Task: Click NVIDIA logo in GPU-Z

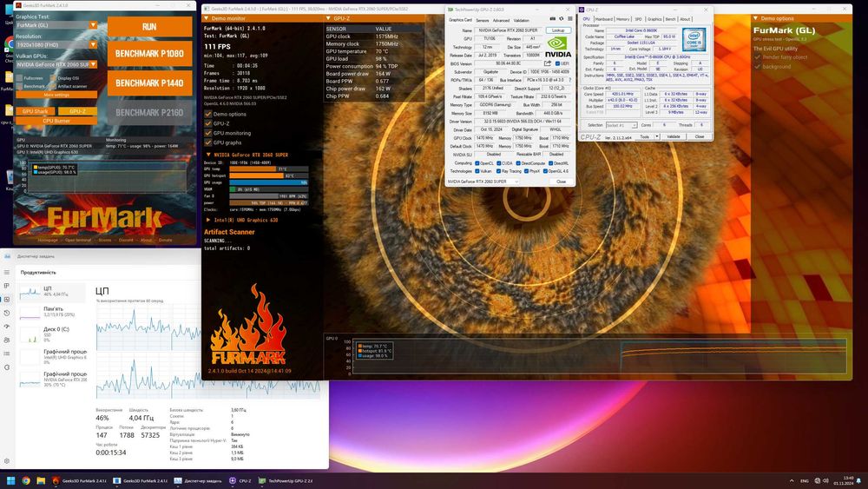Action: (x=557, y=47)
